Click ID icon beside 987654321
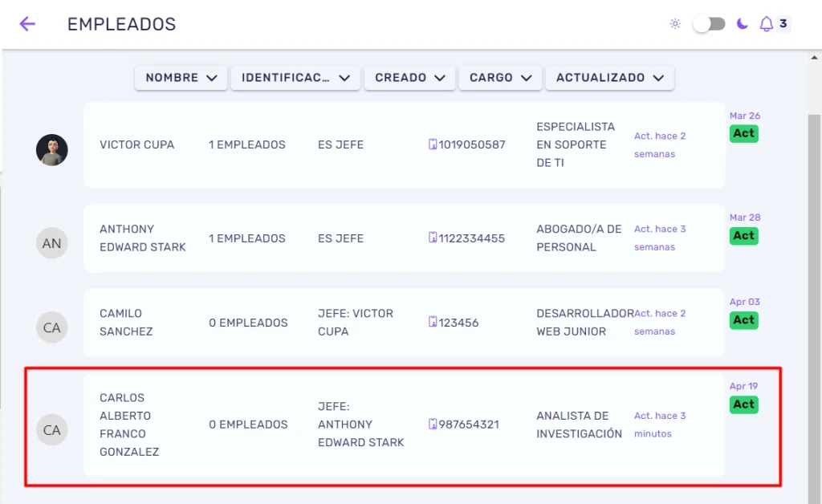This screenshot has height=504, width=822. click(x=433, y=424)
